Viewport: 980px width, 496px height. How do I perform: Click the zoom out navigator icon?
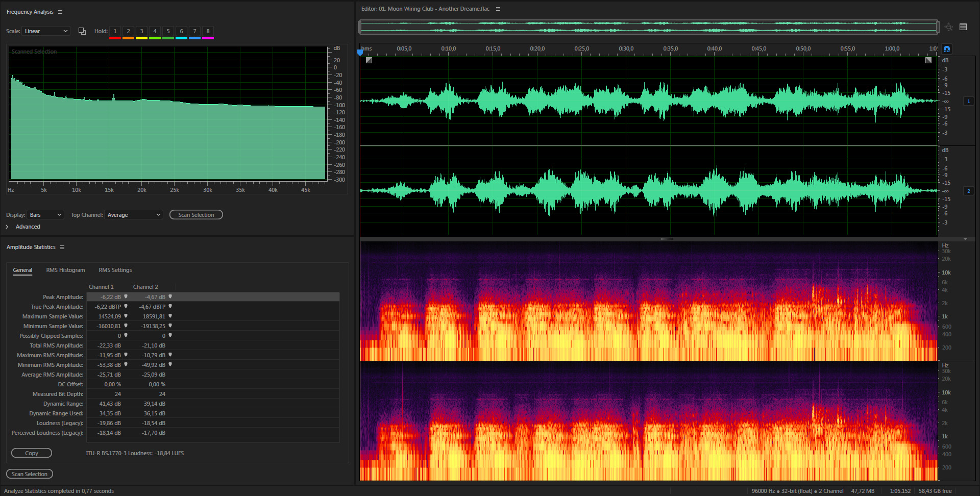[948, 27]
